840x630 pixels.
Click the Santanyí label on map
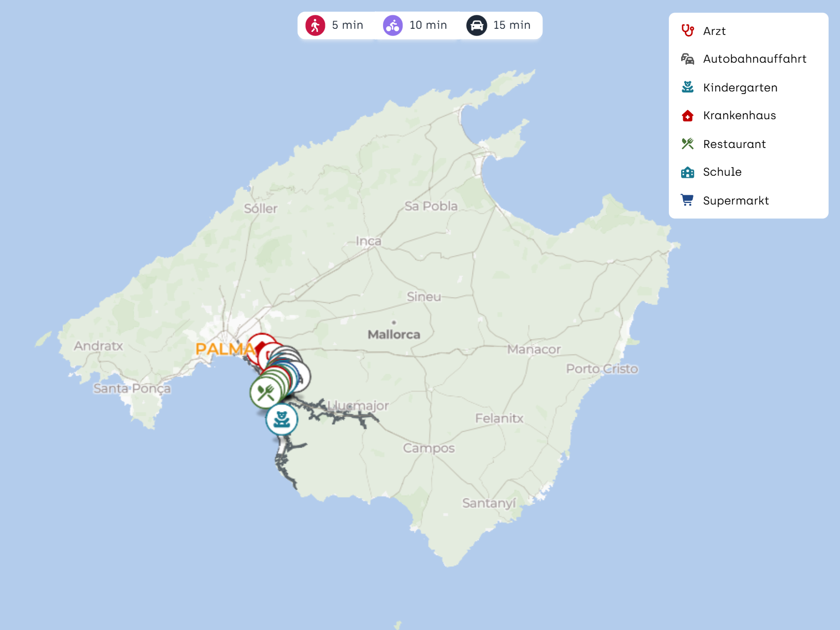tap(488, 503)
